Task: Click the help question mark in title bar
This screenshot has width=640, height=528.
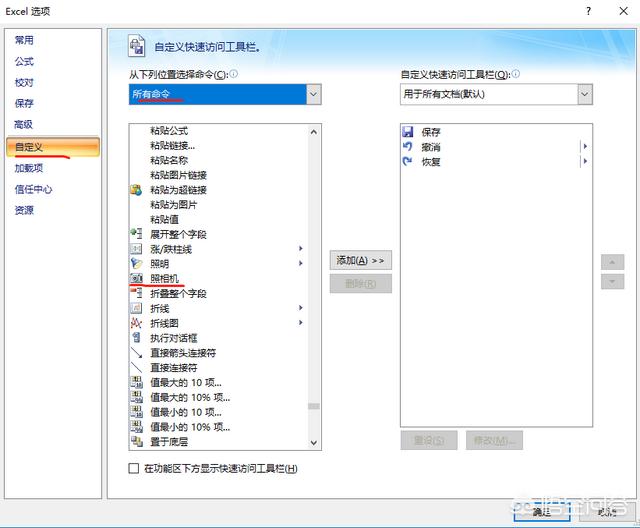Action: click(x=588, y=11)
